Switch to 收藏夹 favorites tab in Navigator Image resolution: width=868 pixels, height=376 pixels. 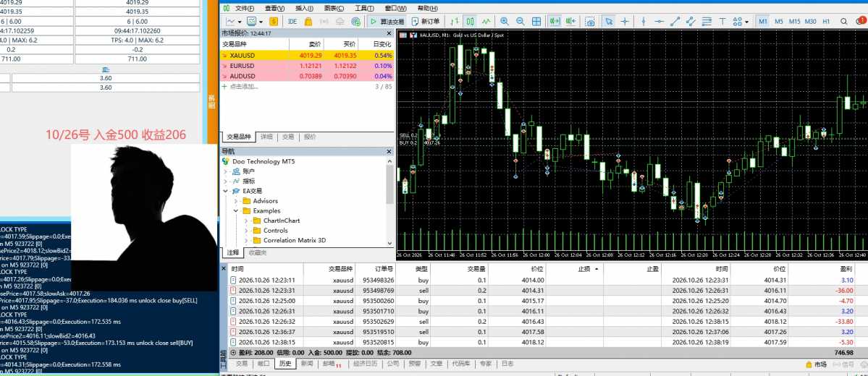point(258,252)
